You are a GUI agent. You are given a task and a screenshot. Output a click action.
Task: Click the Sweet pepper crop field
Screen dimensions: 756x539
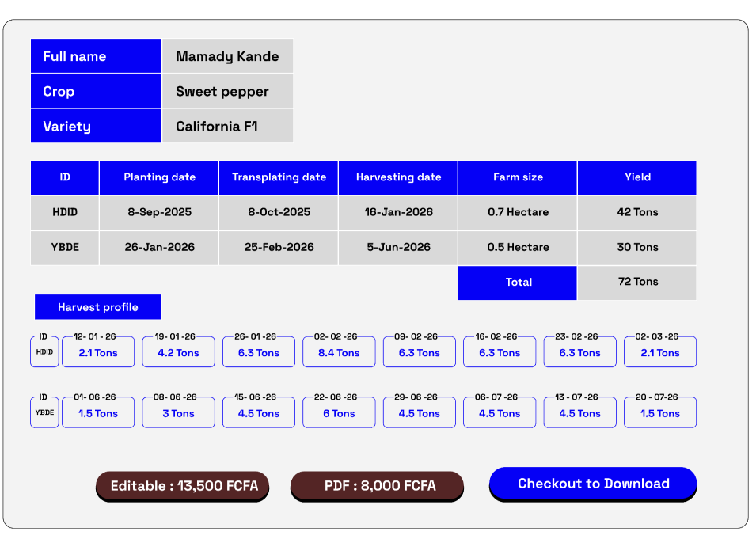[x=227, y=92]
